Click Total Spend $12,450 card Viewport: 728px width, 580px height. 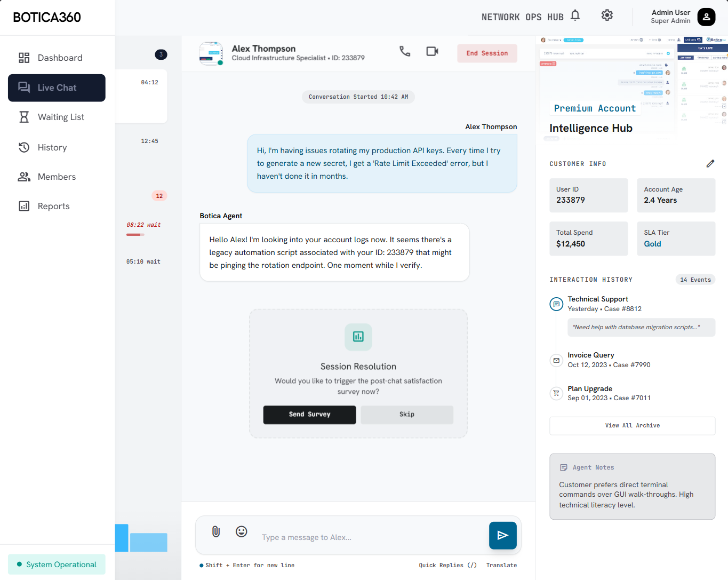tap(589, 239)
